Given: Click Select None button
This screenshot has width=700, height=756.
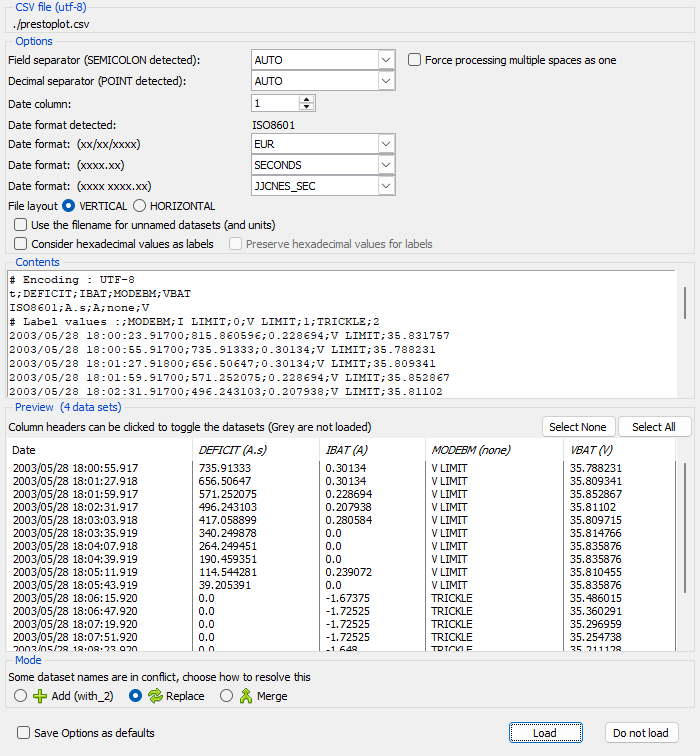Looking at the screenshot, I should click(x=578, y=427).
